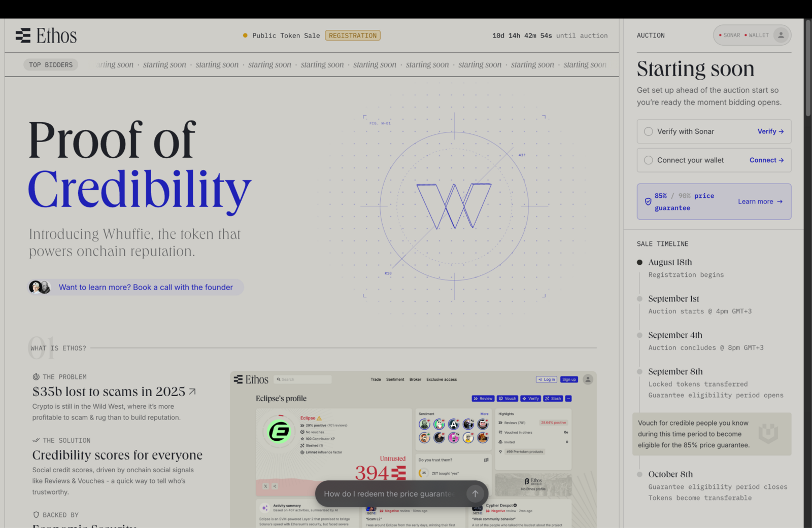
Task: Click Sign up in the profile preview
Action: [x=569, y=379]
